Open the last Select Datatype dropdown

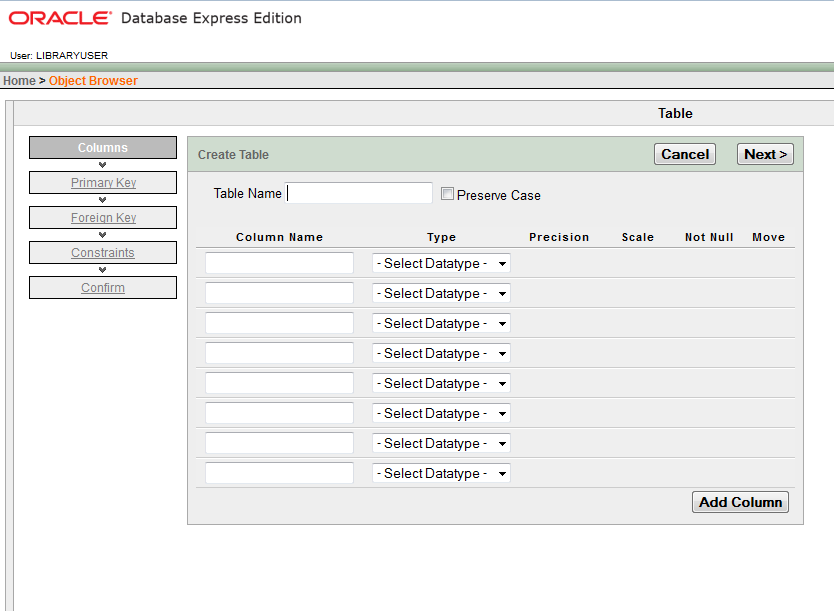[x=441, y=473]
